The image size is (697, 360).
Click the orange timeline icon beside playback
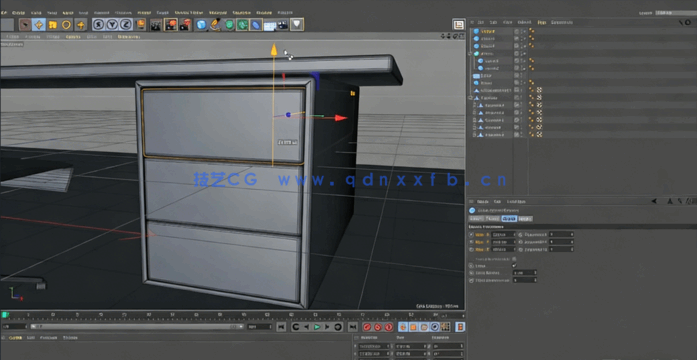461,327
